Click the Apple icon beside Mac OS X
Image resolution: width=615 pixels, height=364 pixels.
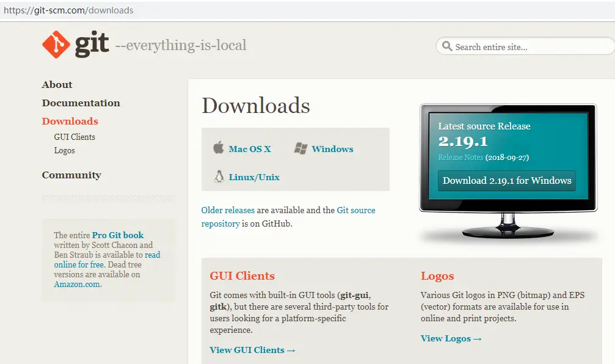click(x=219, y=147)
